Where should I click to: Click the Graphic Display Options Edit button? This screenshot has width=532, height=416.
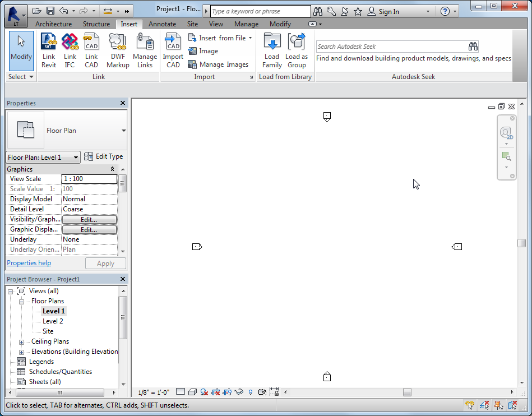(89, 230)
